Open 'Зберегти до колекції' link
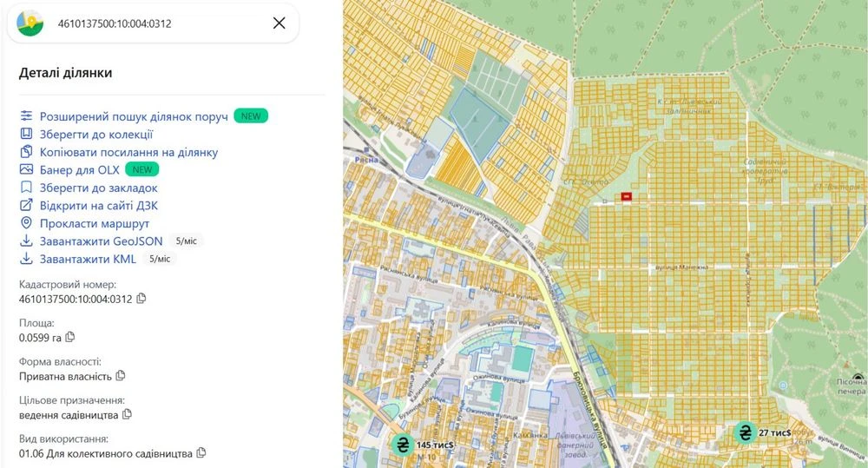The width and height of the screenshot is (868, 468). (96, 134)
